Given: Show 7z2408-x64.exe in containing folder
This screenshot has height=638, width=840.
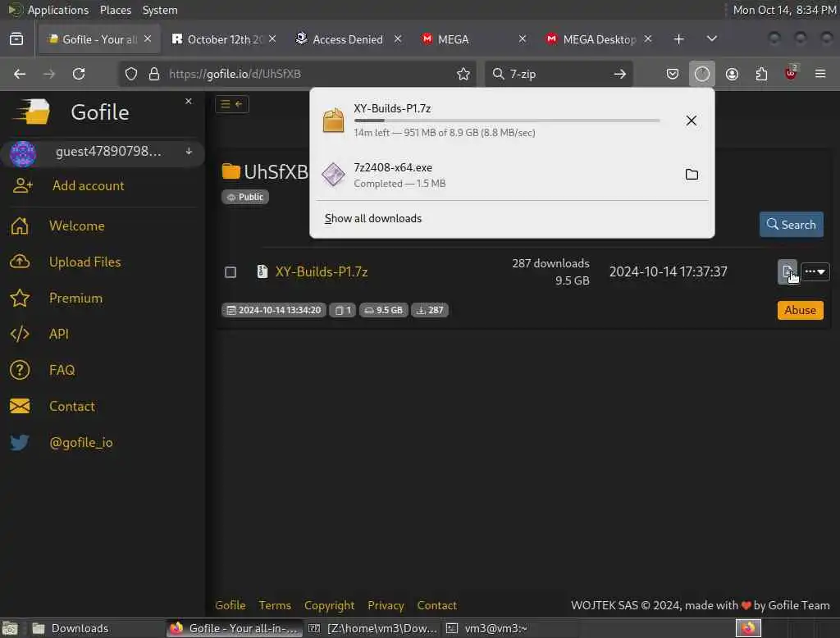Looking at the screenshot, I should click(692, 175).
